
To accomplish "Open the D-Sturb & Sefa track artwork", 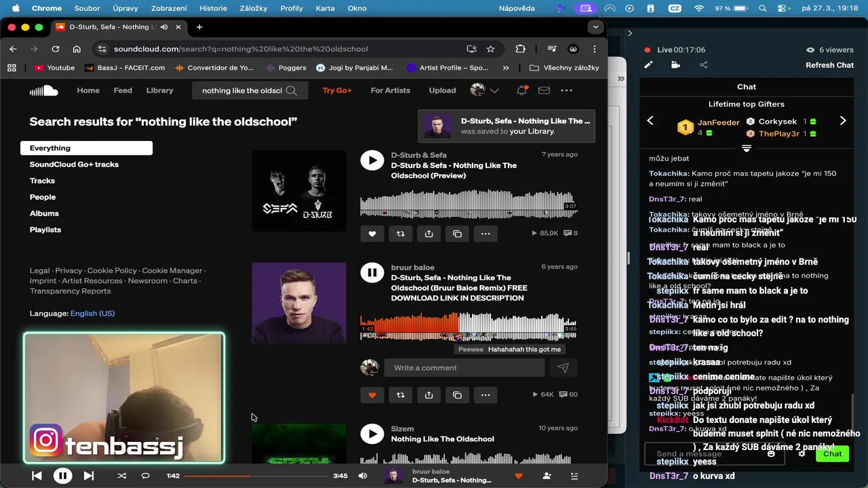I will pos(299,190).
